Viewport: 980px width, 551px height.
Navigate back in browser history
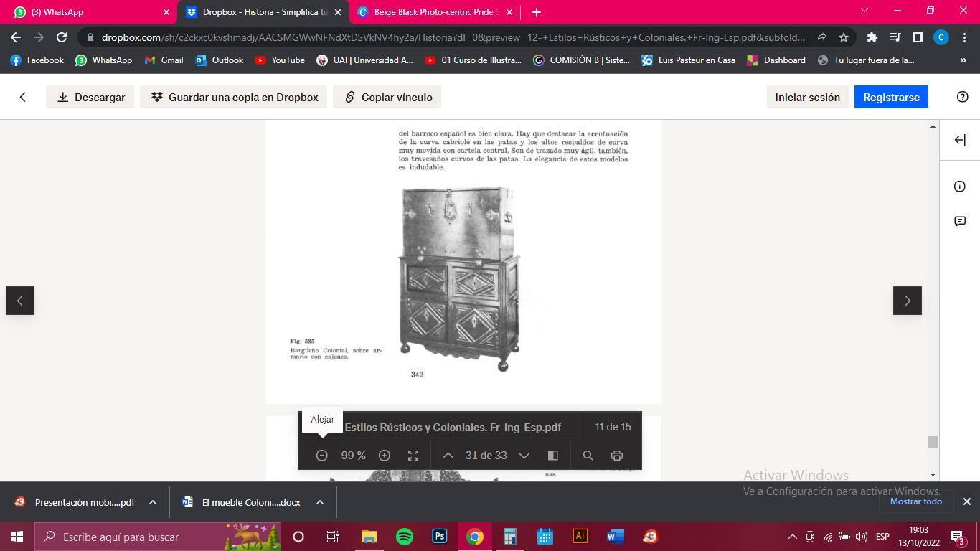click(x=16, y=37)
